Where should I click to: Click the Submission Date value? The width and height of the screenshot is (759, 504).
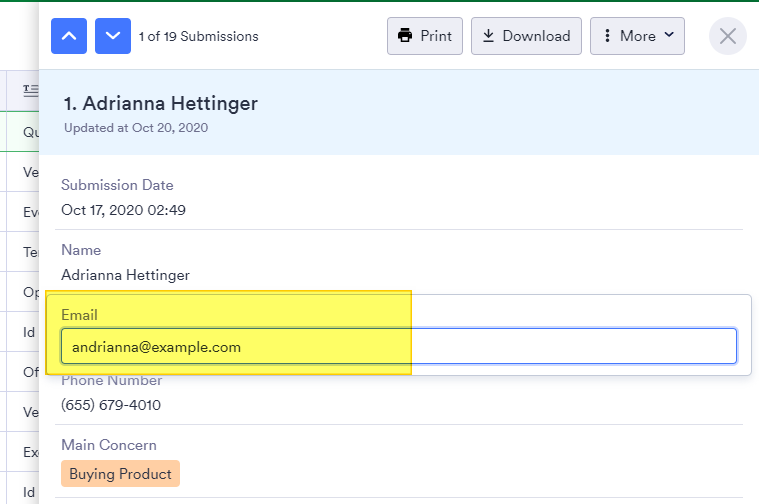(x=123, y=210)
